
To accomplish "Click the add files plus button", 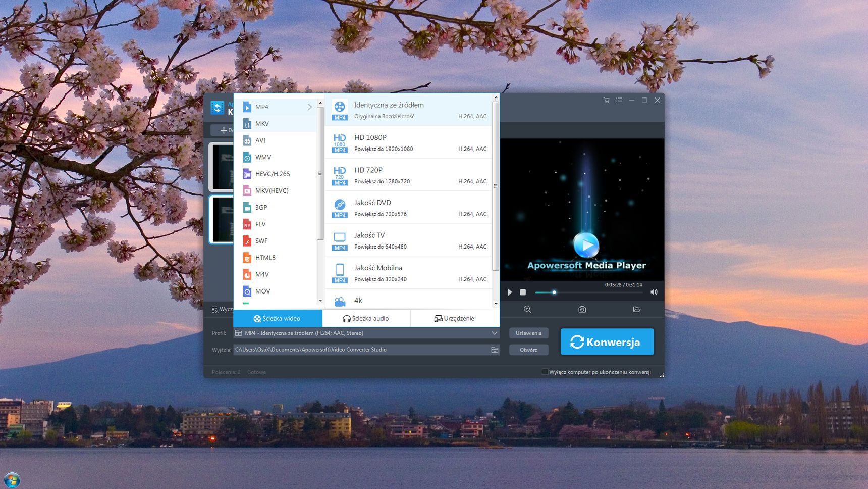I will tap(223, 130).
